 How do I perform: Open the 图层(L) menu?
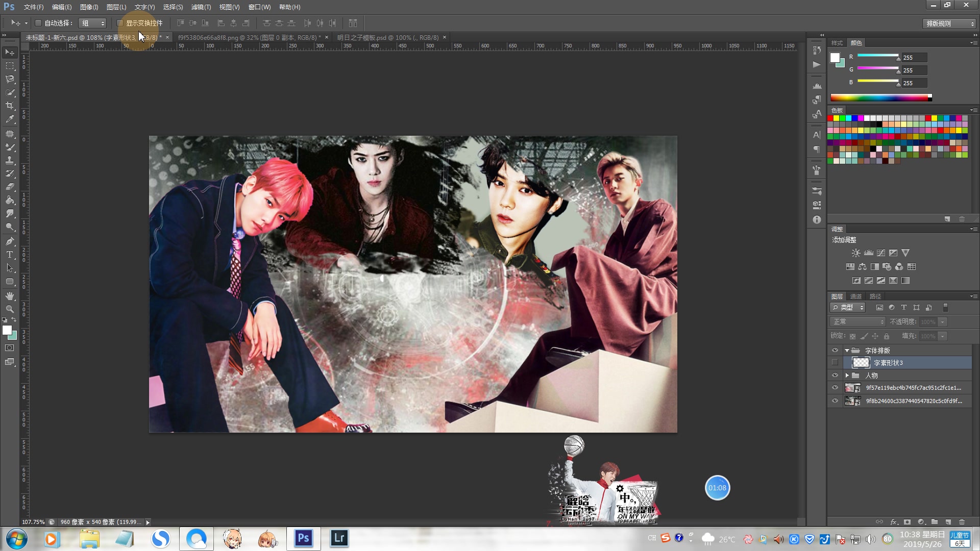[x=116, y=7]
